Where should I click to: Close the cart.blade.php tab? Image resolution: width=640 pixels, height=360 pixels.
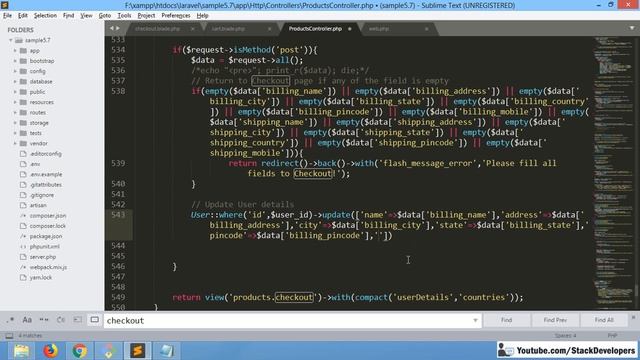click(x=269, y=29)
